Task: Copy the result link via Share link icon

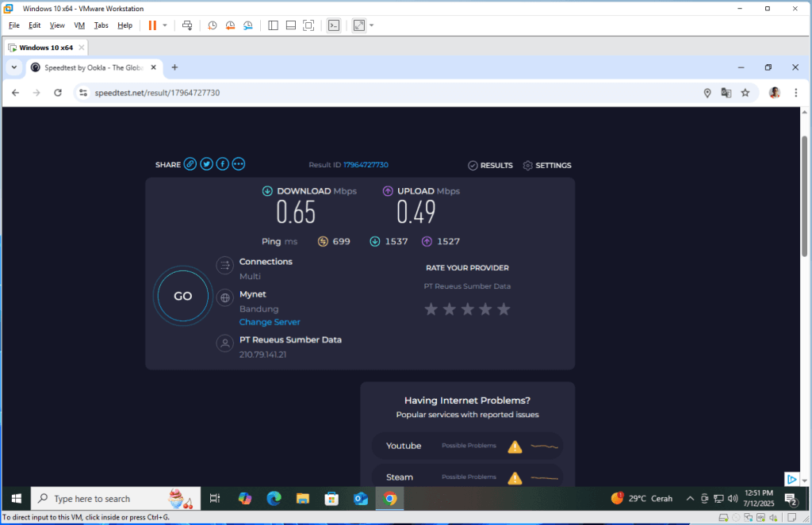Action: [x=190, y=164]
